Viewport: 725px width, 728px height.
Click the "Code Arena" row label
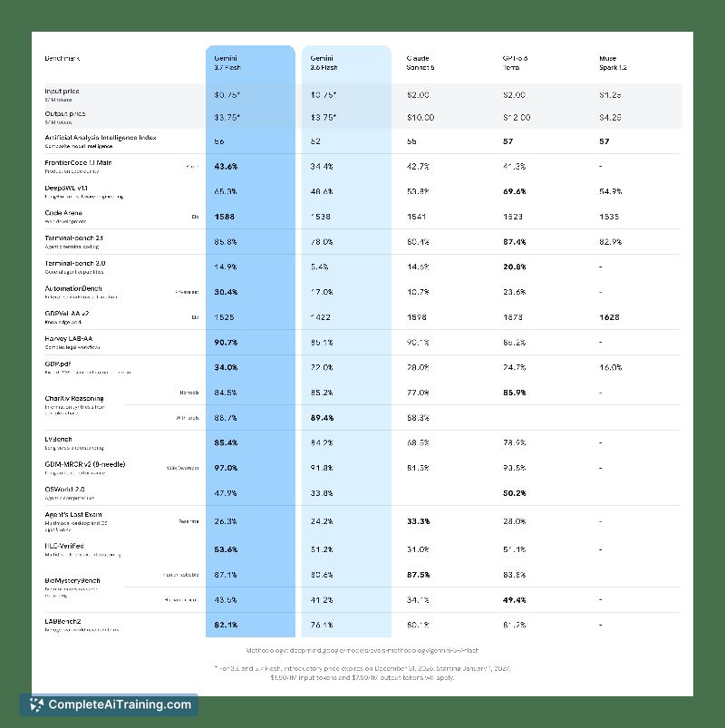click(63, 213)
